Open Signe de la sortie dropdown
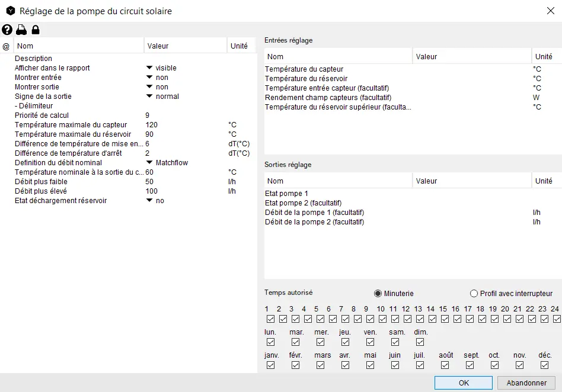This screenshot has height=392, width=562. [x=149, y=97]
